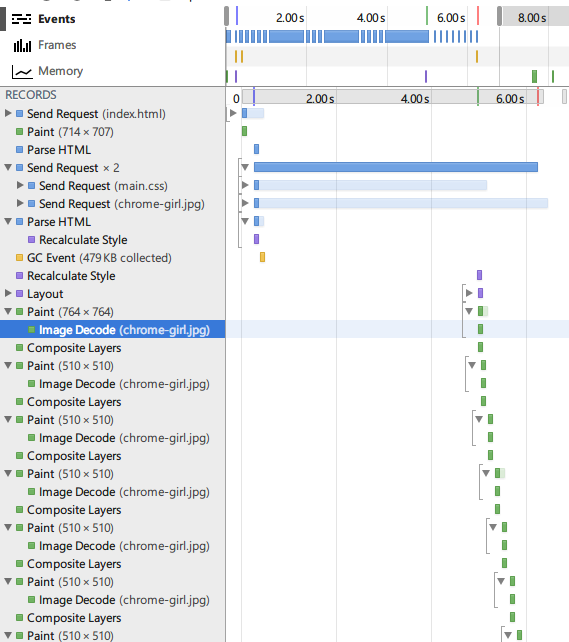The image size is (569, 642).
Task: Collapse the Parse HTML record with Recalculate Style
Action: coord(8,221)
